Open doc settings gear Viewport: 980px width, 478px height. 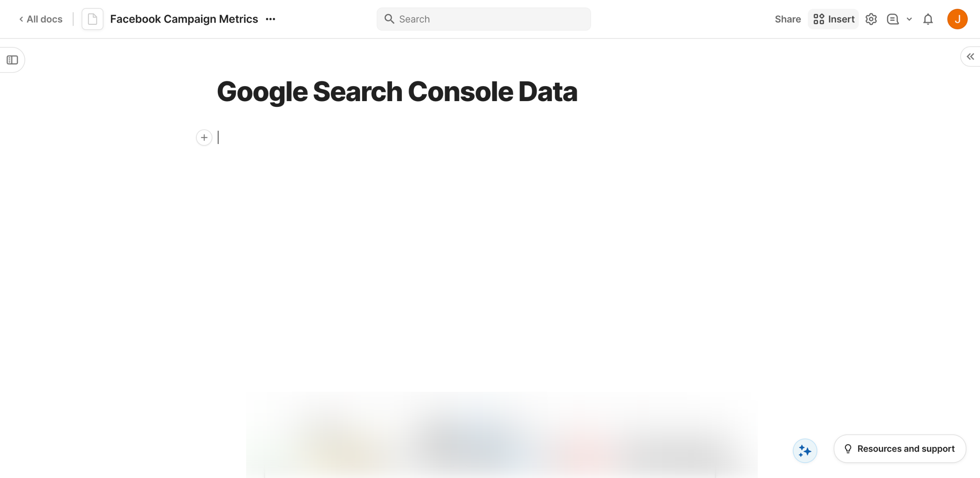tap(871, 19)
